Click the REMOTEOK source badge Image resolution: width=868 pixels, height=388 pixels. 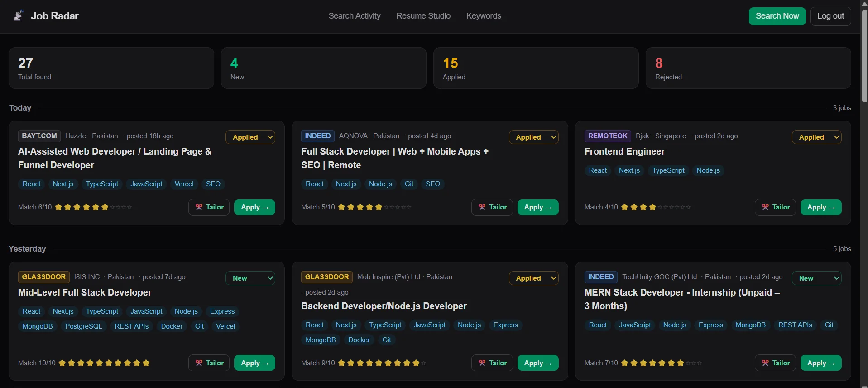pos(608,136)
